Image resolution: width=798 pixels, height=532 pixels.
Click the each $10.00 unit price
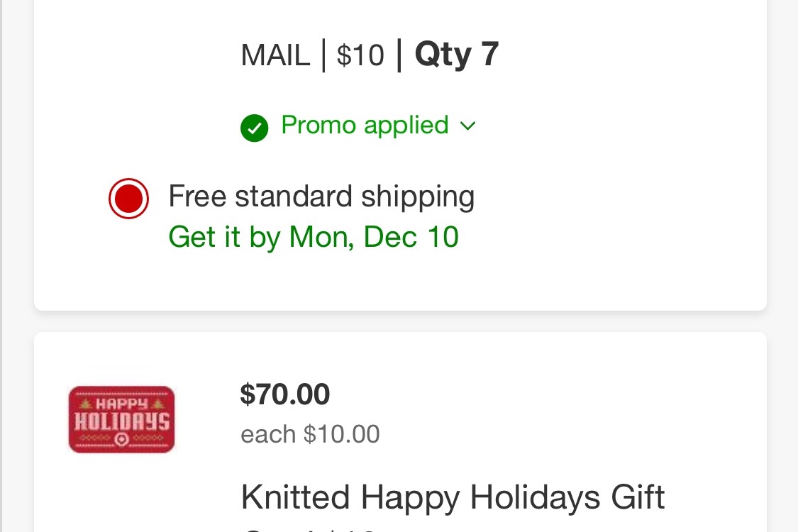tap(310, 434)
